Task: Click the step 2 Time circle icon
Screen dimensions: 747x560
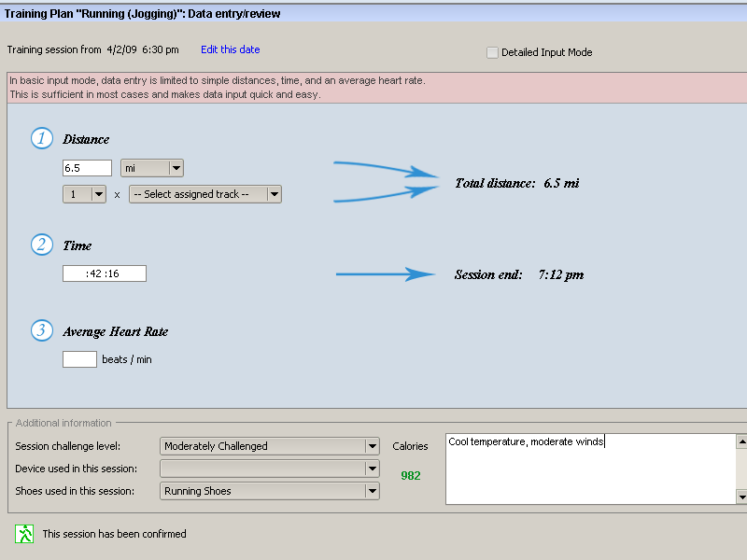Action: 42,245
